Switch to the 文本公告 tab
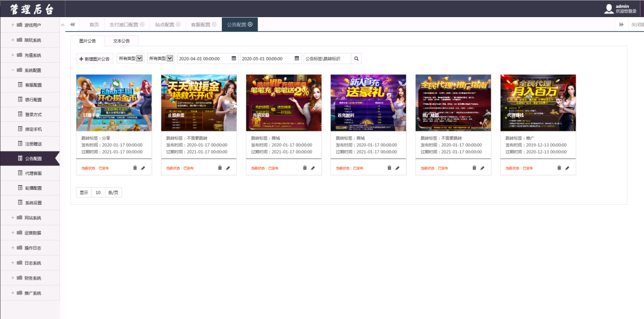This screenshot has width=644, height=319. coord(121,41)
